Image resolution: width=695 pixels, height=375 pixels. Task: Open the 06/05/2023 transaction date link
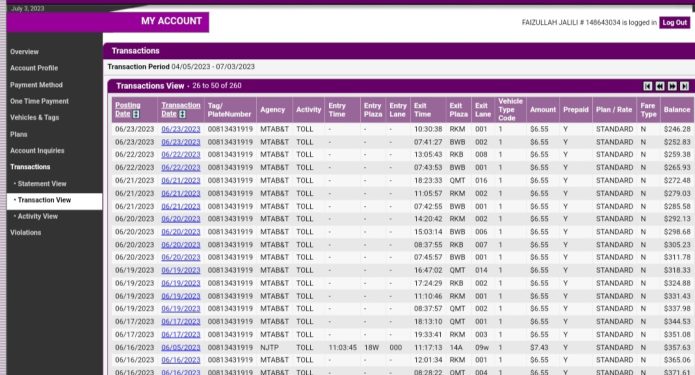click(181, 348)
